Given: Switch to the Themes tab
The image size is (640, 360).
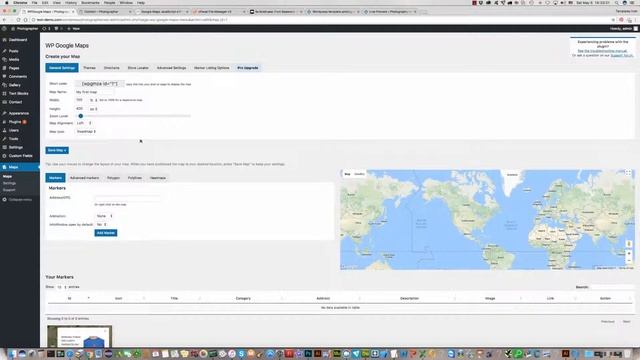Looking at the screenshot, I should pyautogui.click(x=89, y=68).
